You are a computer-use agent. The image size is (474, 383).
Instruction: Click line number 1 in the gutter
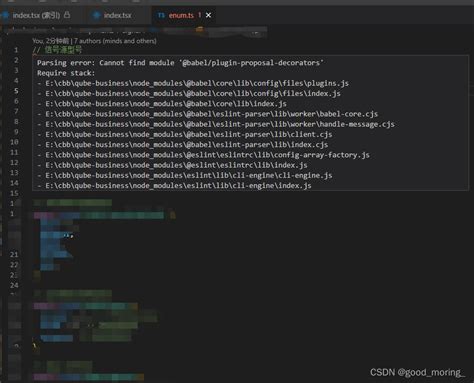tap(16, 50)
